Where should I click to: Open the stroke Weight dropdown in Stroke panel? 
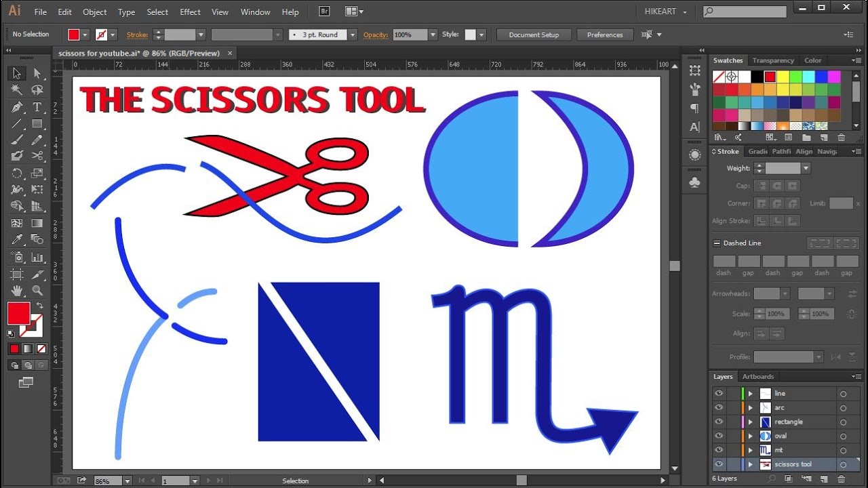coord(806,168)
